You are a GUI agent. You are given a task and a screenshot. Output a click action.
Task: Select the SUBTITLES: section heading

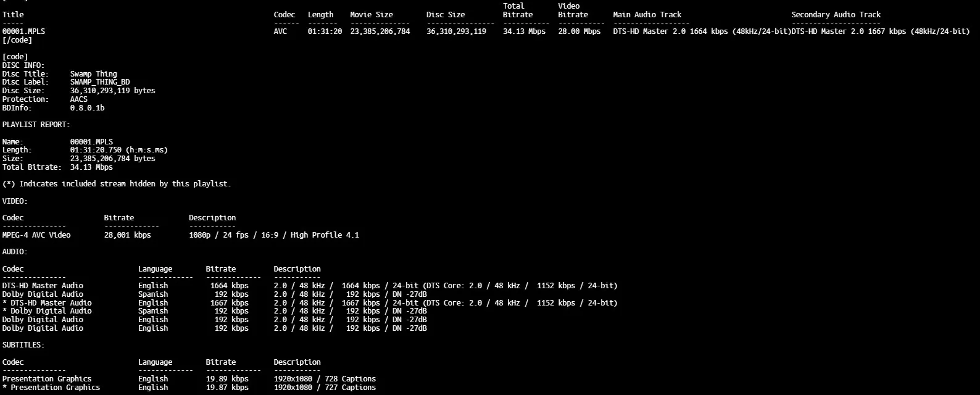pos(23,345)
